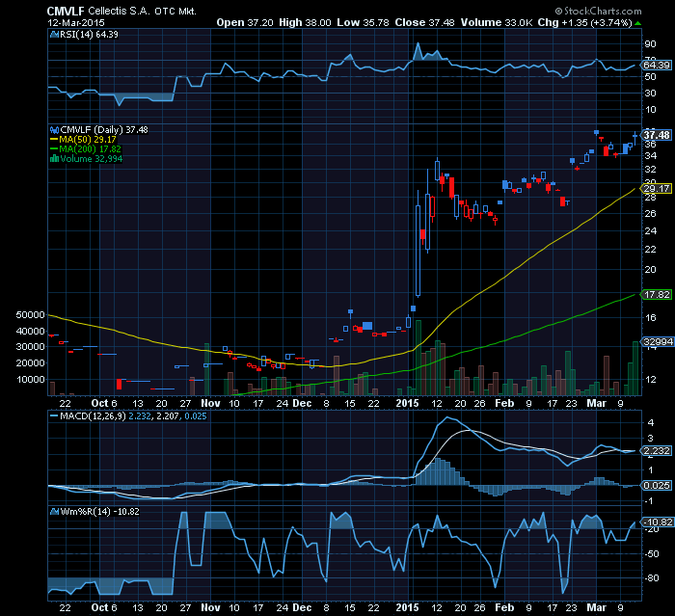The image size is (675, 616).
Task: Click the 0.025 histogram label on the right axis
Action: (657, 485)
